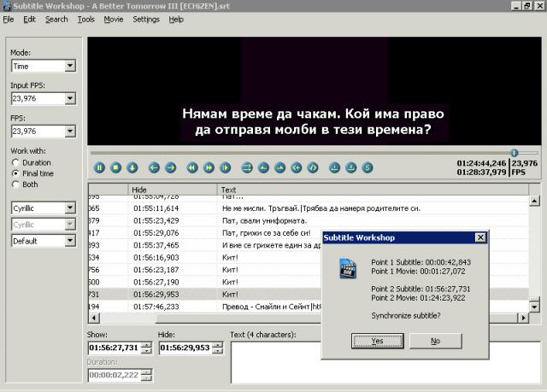Click the Subtitle Workshop title bar app icon

(7, 6)
